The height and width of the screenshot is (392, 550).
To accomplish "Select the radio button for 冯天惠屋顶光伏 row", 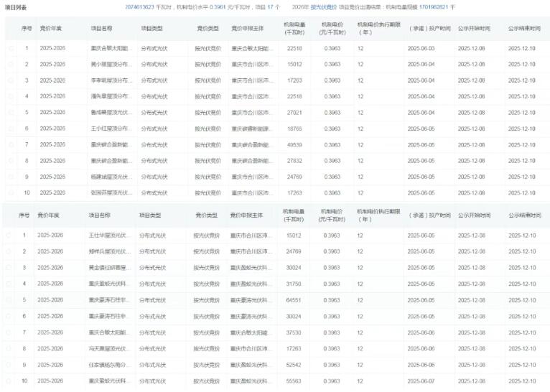I will click(9, 349).
